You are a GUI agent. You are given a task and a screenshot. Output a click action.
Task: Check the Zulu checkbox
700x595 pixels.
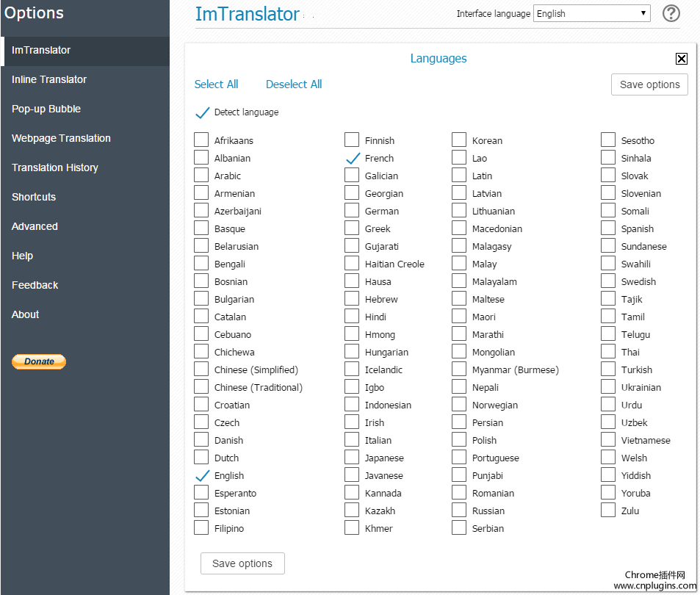(608, 510)
